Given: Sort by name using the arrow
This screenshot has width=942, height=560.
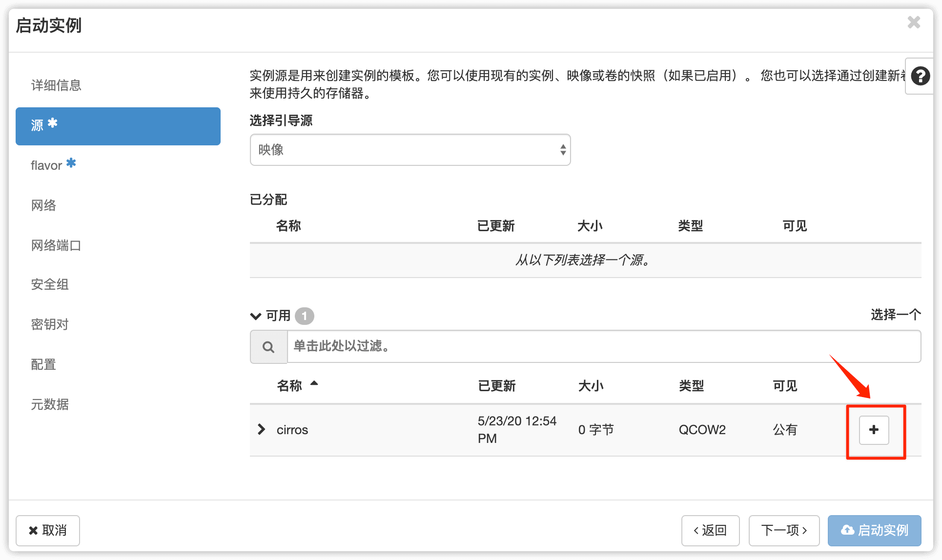Looking at the screenshot, I should click(314, 384).
